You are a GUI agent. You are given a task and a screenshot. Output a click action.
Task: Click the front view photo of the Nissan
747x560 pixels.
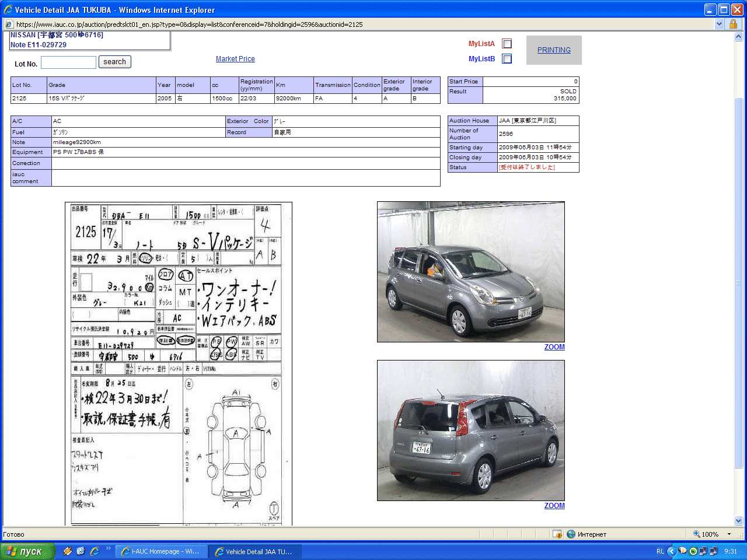(x=471, y=272)
